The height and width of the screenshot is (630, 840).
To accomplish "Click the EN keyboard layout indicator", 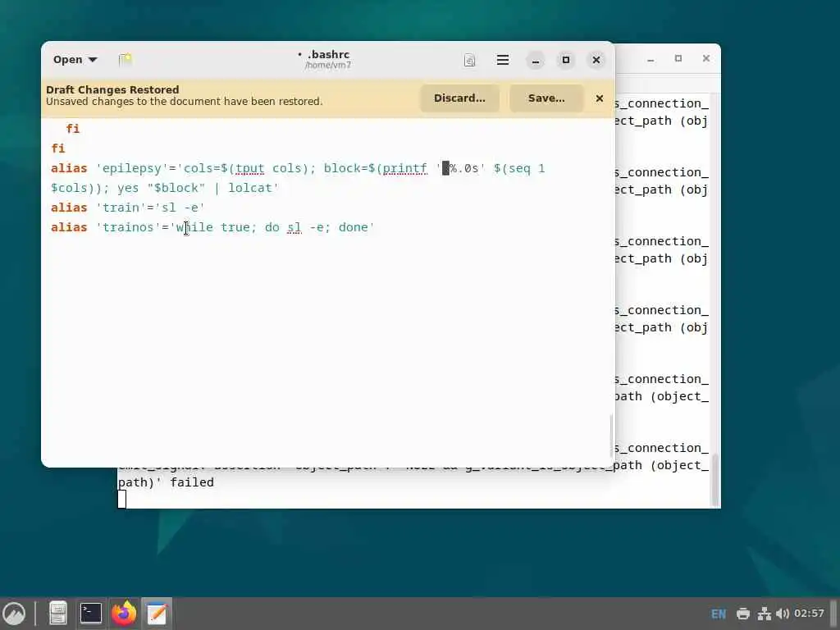I will pos(719,614).
